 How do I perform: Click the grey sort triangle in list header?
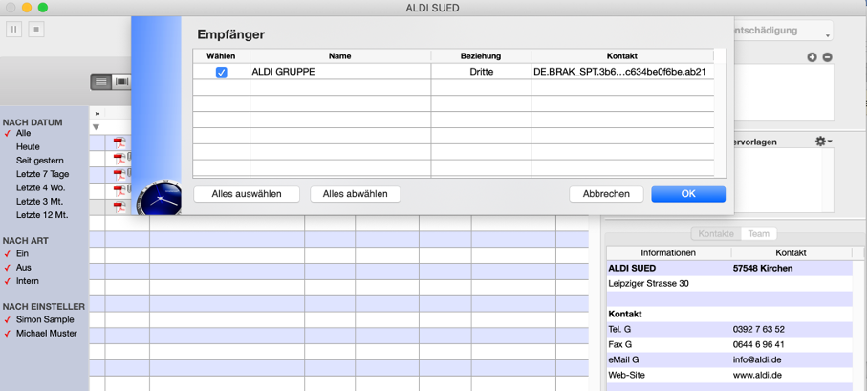pyautogui.click(x=97, y=127)
